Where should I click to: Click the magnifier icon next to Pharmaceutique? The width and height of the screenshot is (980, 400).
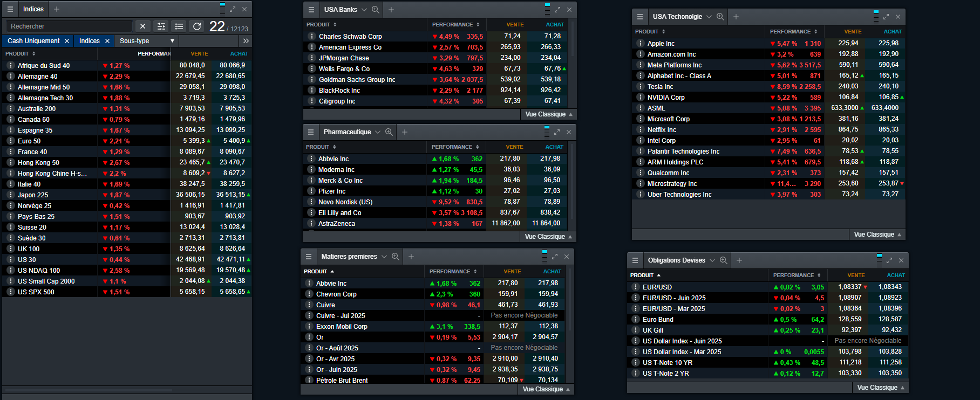coord(389,132)
